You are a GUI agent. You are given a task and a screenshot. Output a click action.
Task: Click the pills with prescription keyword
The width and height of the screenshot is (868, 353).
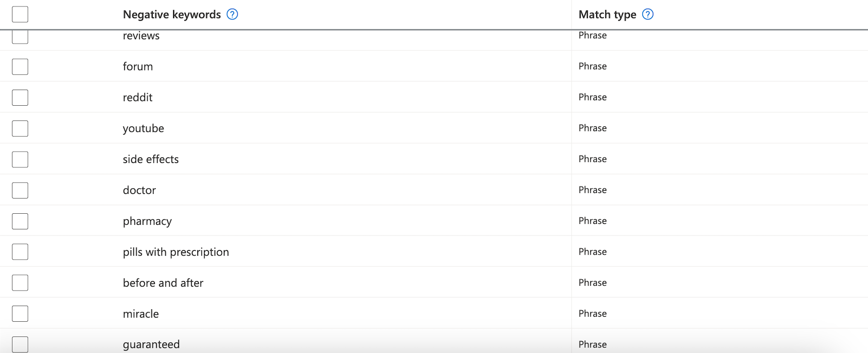click(176, 252)
